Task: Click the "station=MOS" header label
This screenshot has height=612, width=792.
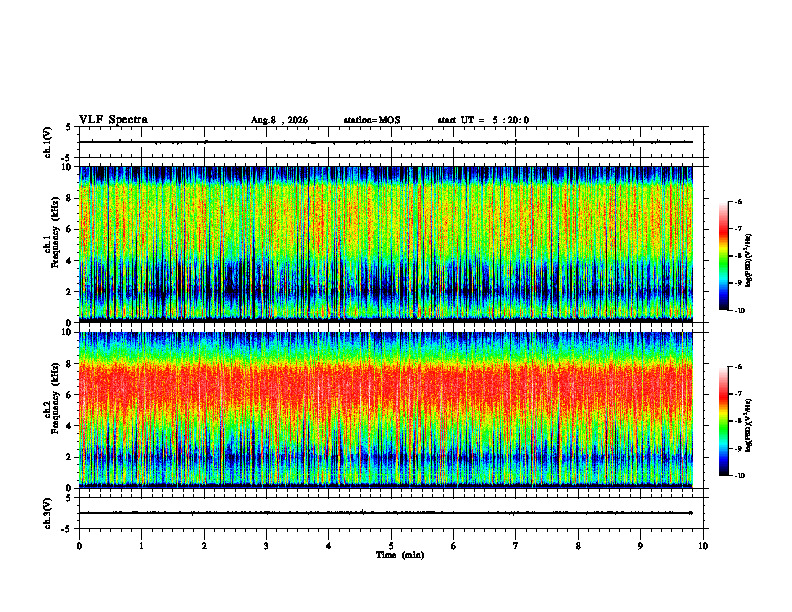Action: (372, 120)
